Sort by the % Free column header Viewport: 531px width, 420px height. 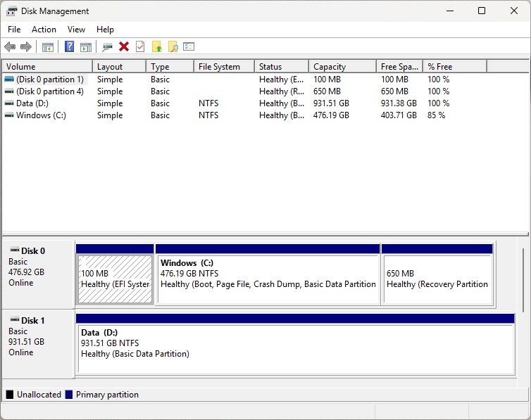[x=455, y=67]
